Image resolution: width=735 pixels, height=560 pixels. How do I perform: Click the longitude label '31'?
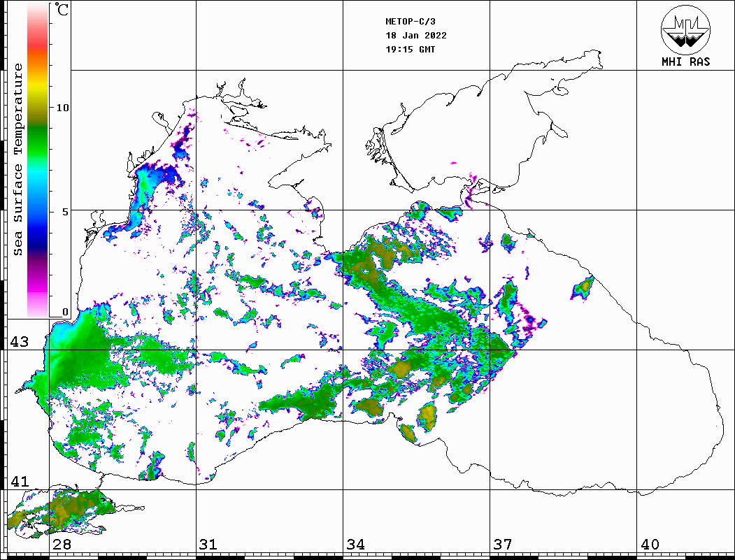[x=208, y=545]
